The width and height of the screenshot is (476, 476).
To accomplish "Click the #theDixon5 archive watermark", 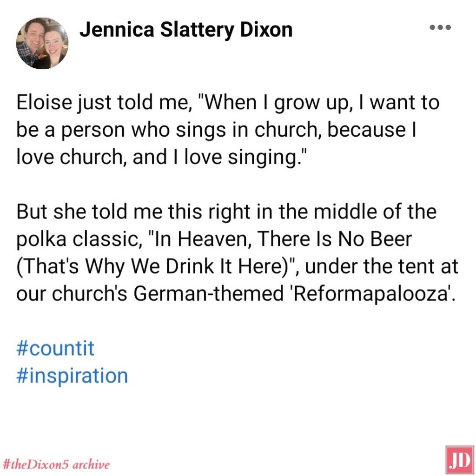I will pyautogui.click(x=56, y=464).
